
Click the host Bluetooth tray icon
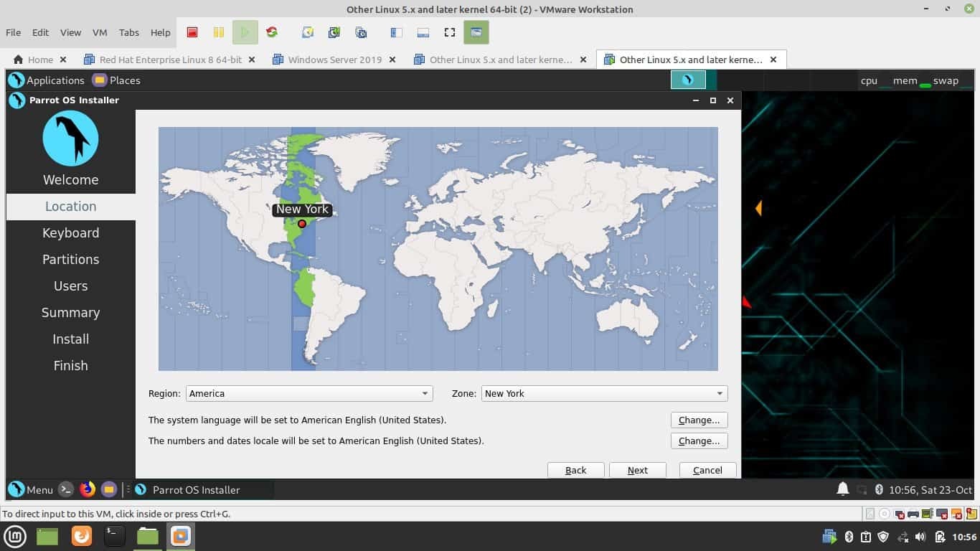(x=848, y=537)
